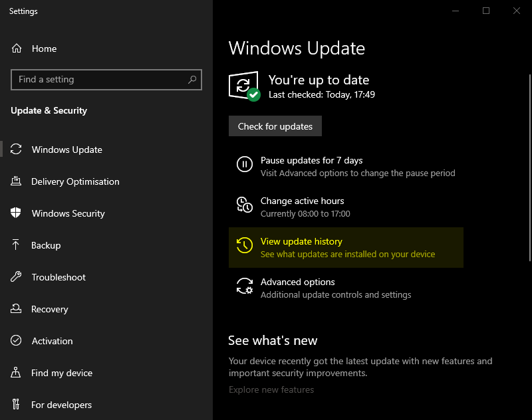532x420 pixels.
Task: Click Check for updates button
Action: [x=275, y=126]
